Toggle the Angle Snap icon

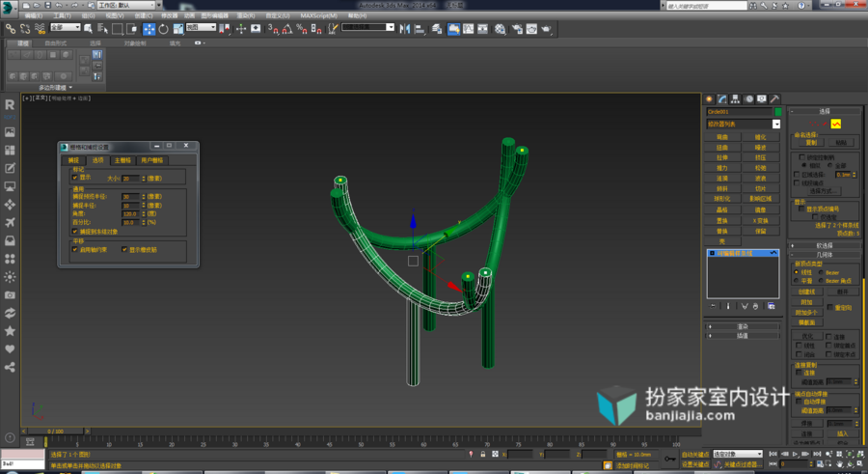[287, 29]
